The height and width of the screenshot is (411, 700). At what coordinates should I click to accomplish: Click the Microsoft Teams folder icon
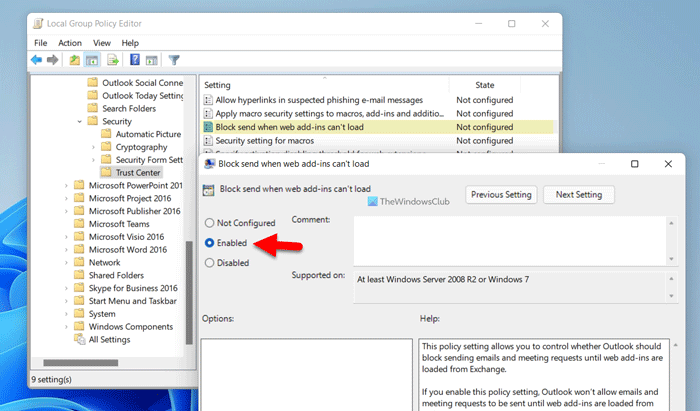point(79,224)
